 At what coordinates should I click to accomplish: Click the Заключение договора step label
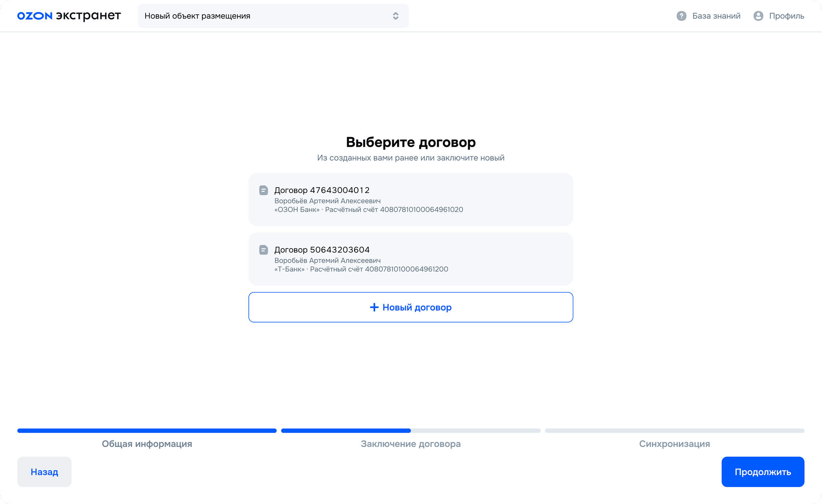(x=411, y=444)
